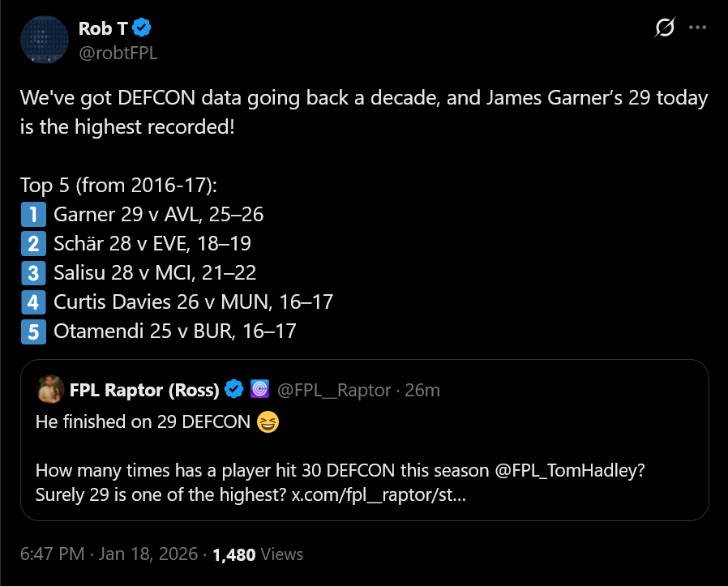
Task: Click the purple affiliate badge beside FPL Raptor
Action: [259, 390]
